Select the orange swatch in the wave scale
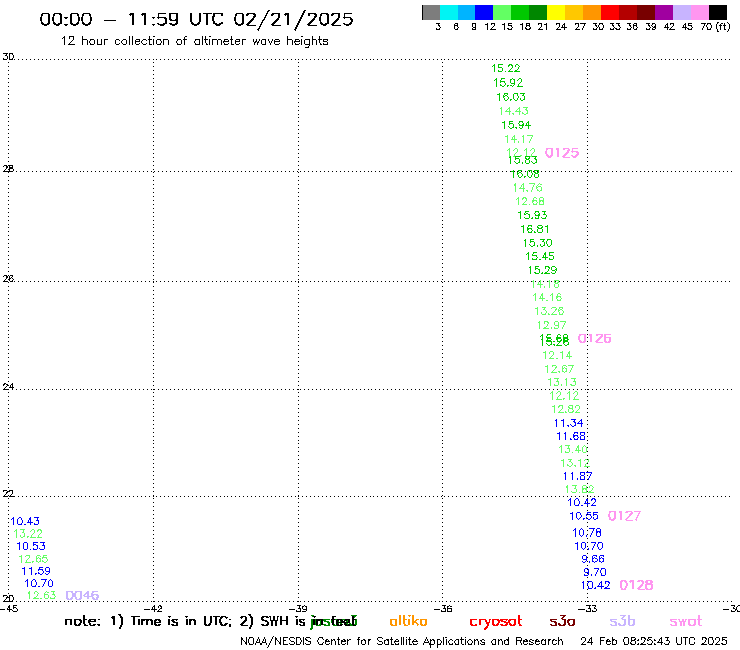Screen dimensions: 740x650 tap(591, 12)
